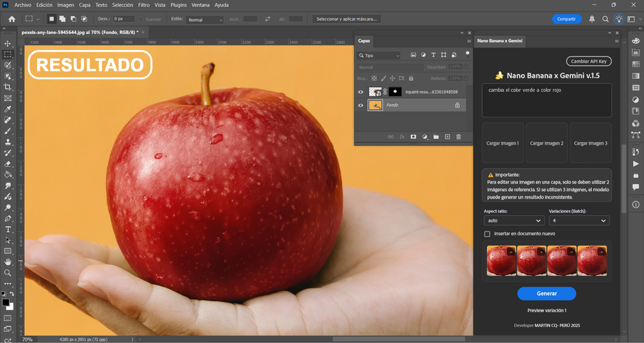Open the Color palette panel icon

tap(636, 40)
